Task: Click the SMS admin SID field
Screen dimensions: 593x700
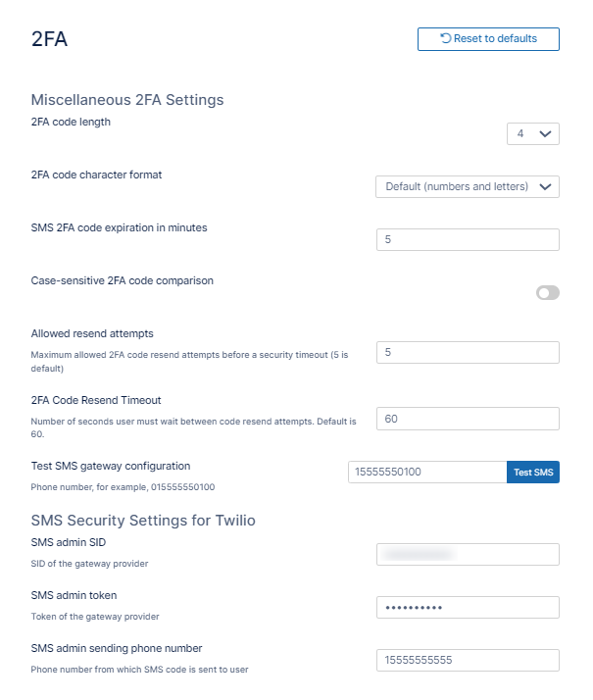Action: (x=467, y=555)
